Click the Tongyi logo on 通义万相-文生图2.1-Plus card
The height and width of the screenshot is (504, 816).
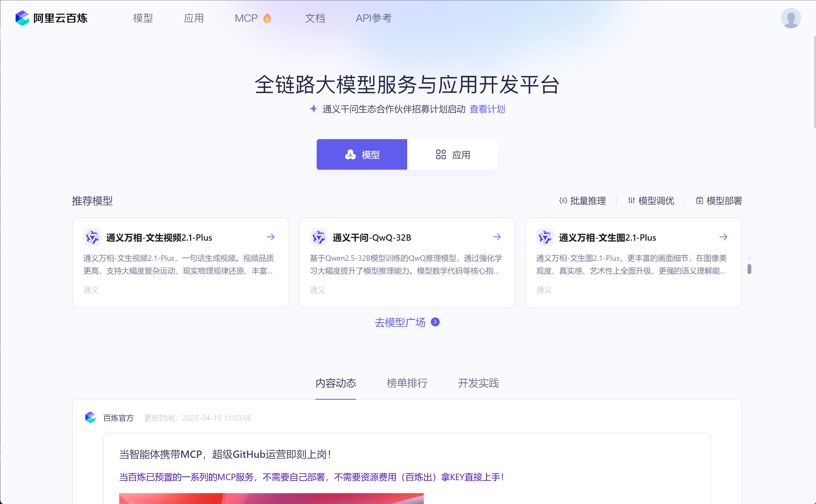click(x=545, y=237)
